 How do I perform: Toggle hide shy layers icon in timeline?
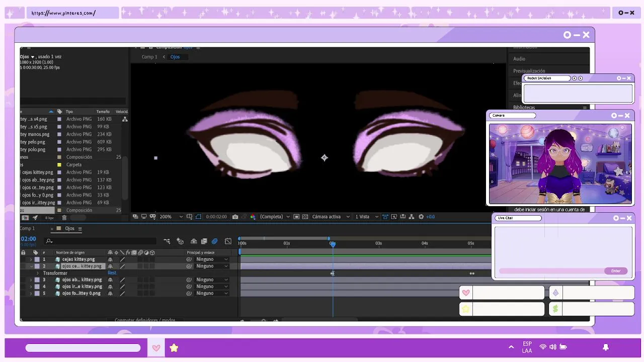coord(194,241)
